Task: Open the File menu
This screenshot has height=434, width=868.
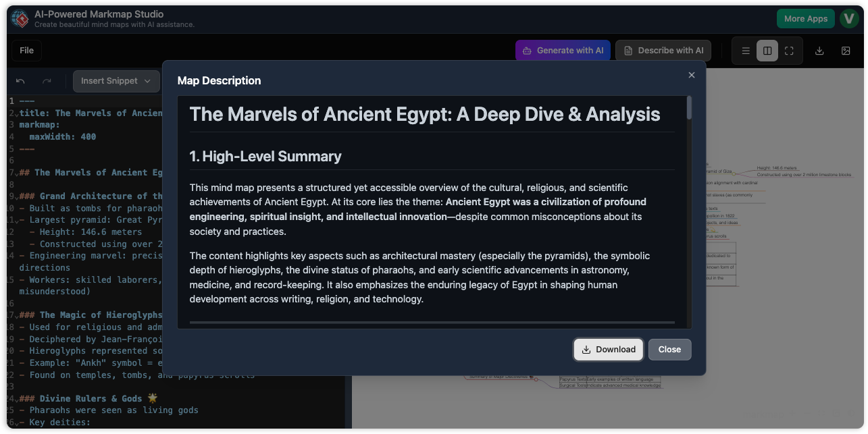Action: pyautogui.click(x=26, y=51)
